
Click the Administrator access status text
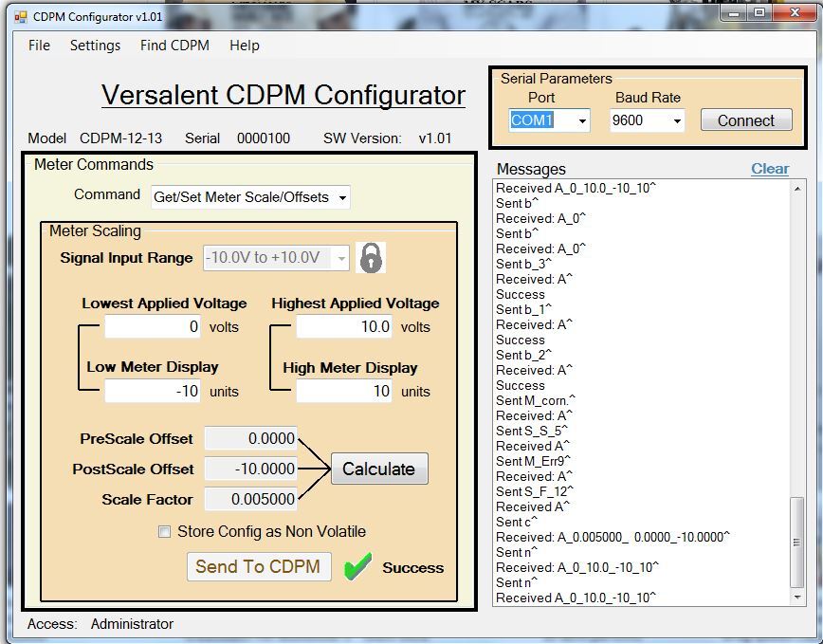132,624
